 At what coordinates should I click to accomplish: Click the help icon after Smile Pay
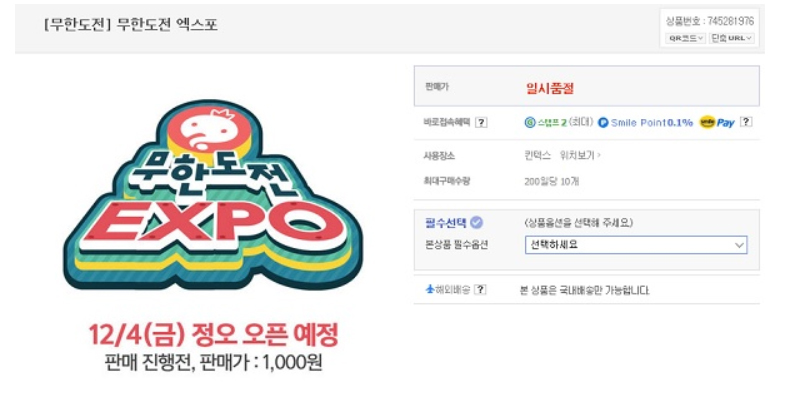pyautogui.click(x=746, y=122)
